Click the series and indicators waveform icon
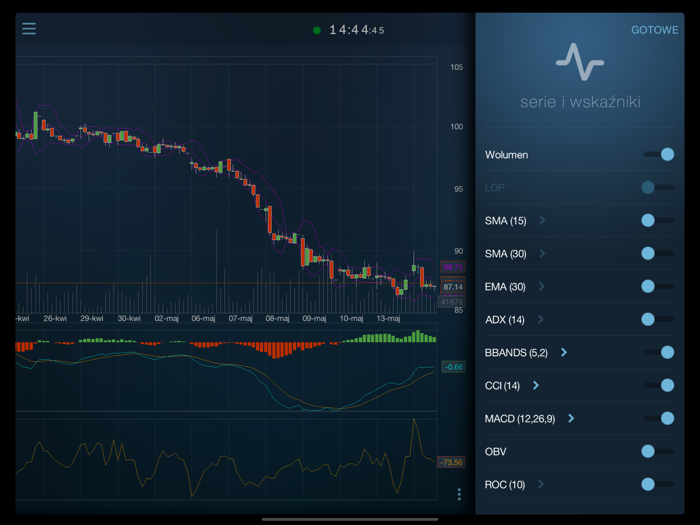The image size is (700, 525). (x=580, y=62)
